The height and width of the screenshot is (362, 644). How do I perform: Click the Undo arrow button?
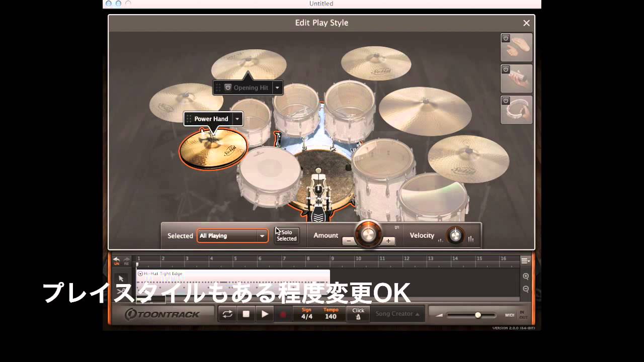[117, 260]
